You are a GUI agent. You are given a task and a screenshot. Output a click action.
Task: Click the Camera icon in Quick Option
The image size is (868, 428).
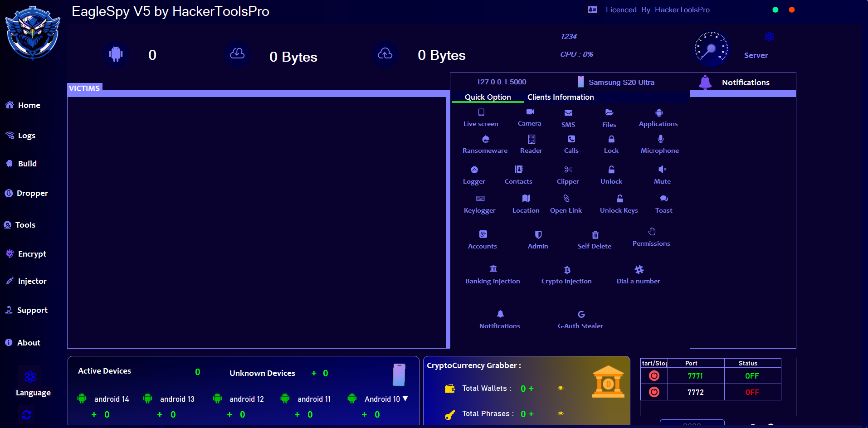tap(530, 112)
